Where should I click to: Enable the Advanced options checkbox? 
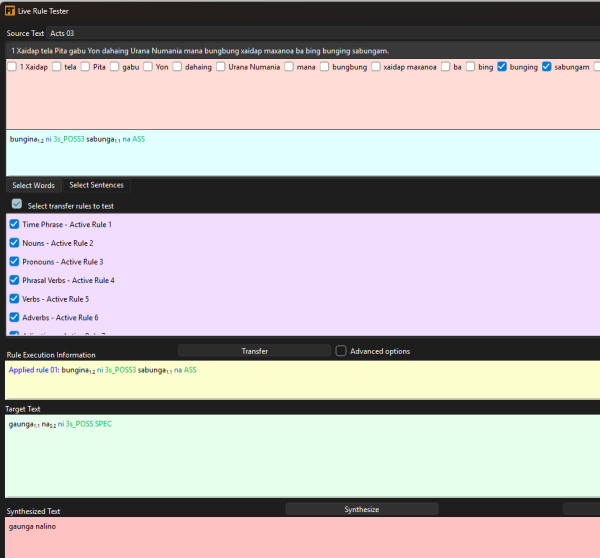pyautogui.click(x=341, y=351)
